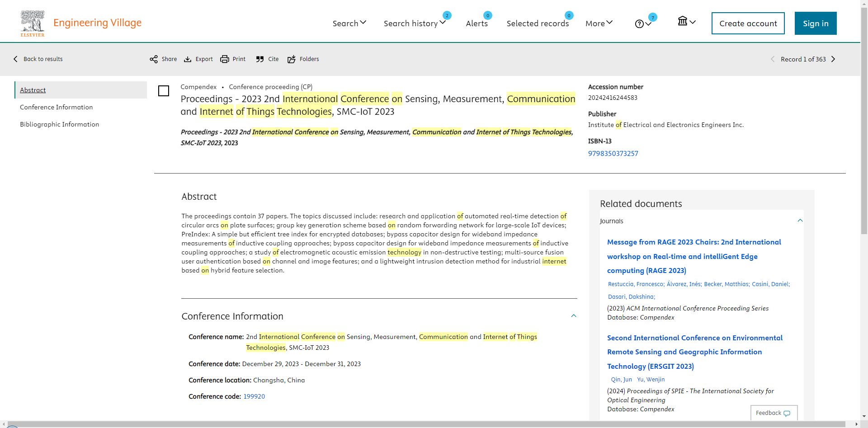Select the Abstract sidebar tab

(x=81, y=90)
